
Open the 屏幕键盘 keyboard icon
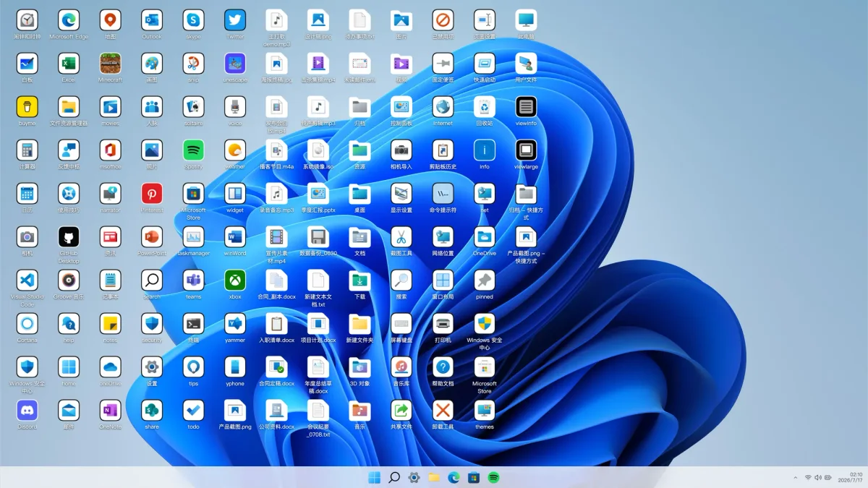tap(401, 324)
